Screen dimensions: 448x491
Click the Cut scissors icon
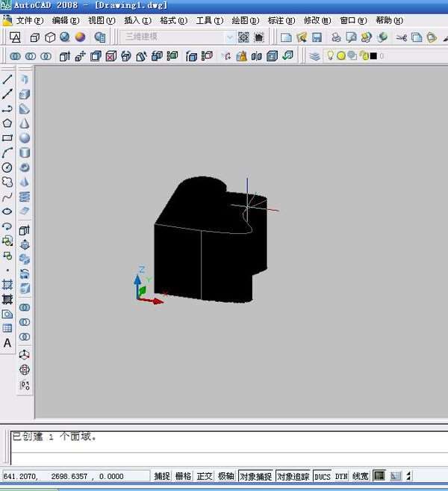(401, 37)
